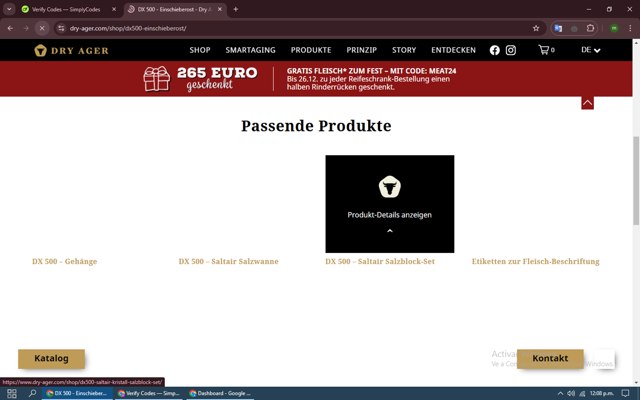Open Windows Start menu
This screenshot has width=640, height=400.
tap(12, 393)
